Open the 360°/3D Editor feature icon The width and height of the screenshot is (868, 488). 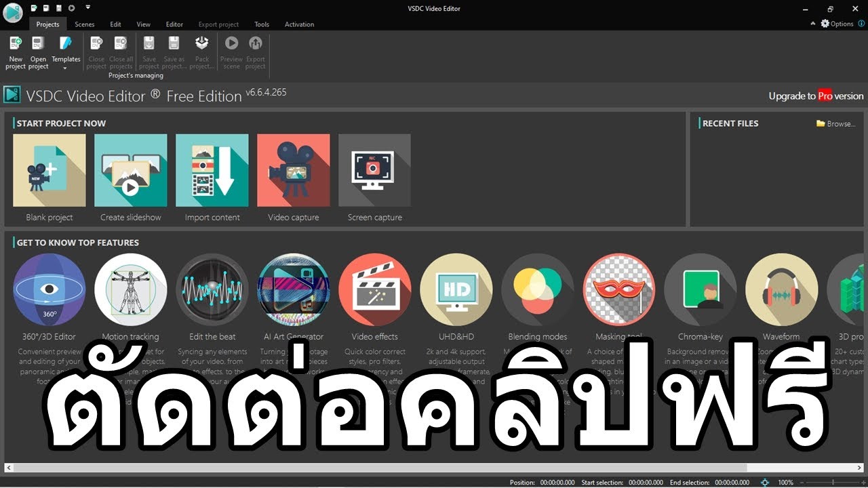click(x=50, y=289)
